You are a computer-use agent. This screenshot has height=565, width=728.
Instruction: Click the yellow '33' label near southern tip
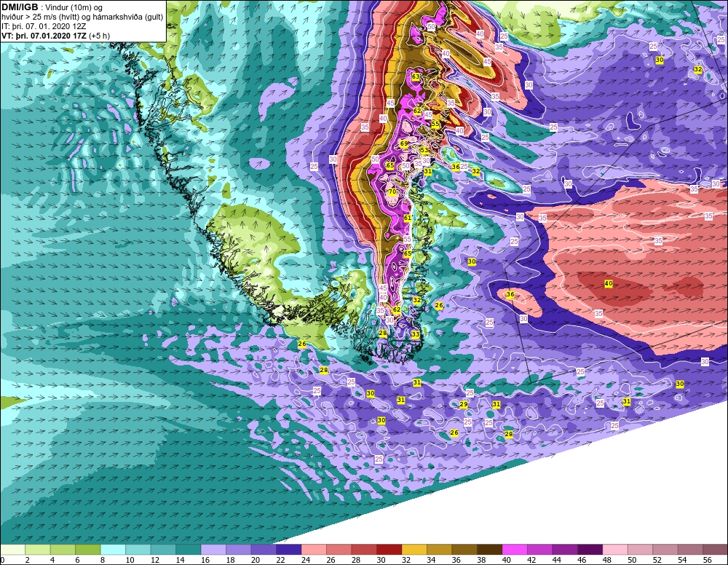tap(416, 334)
